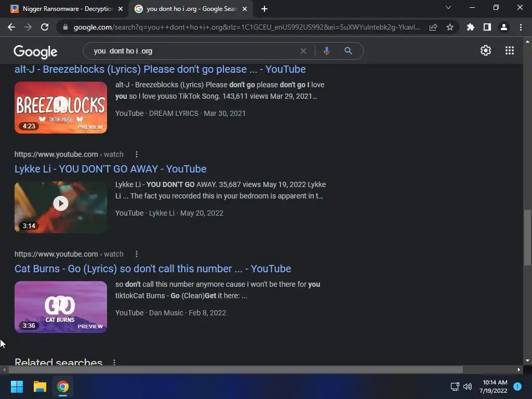Play the Lykke Li video thumbnail
Image resolution: width=532 pixels, height=399 pixels.
click(x=61, y=207)
